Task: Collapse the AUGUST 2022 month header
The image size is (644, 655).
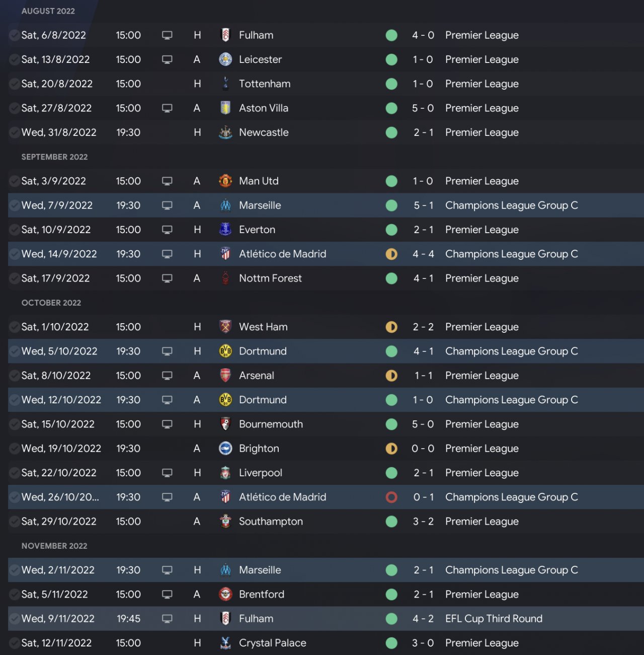Action: 48,11
